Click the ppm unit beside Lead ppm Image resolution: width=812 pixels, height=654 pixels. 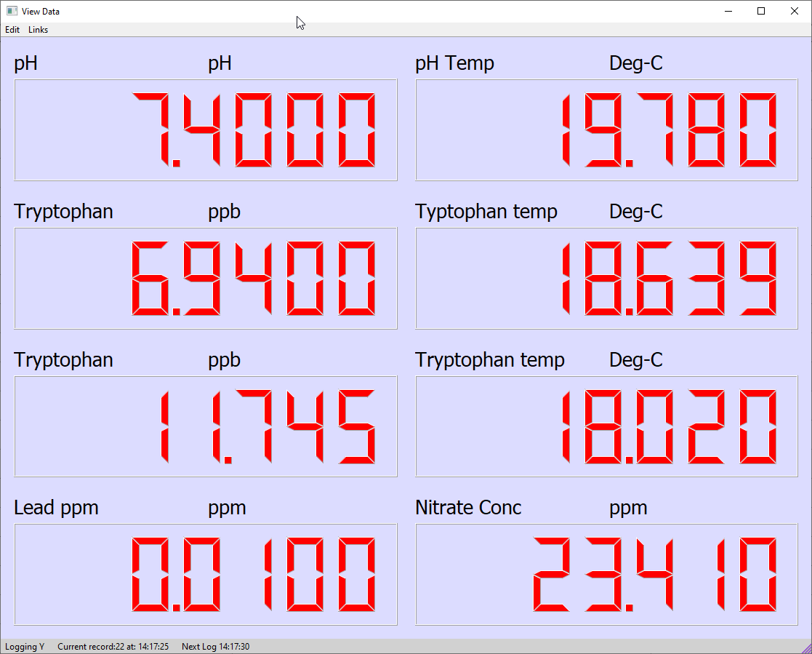coord(227,508)
